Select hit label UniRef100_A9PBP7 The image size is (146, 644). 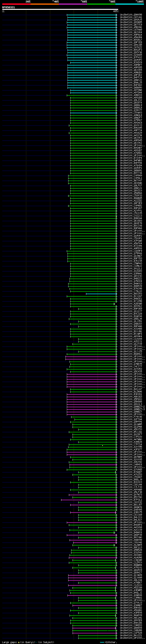click(131, 65)
